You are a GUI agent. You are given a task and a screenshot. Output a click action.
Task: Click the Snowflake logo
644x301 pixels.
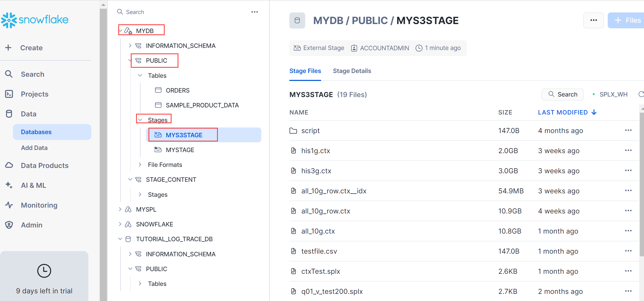click(x=35, y=20)
